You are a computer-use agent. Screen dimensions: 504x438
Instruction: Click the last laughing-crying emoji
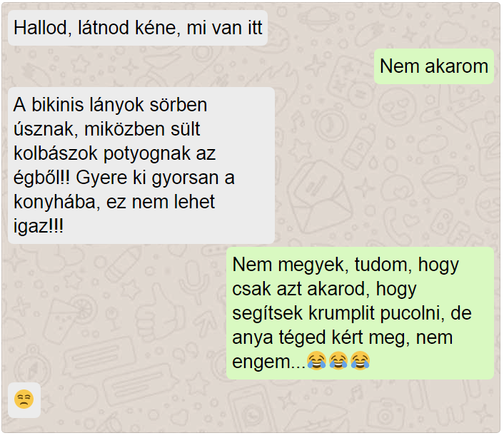[x=360, y=361]
